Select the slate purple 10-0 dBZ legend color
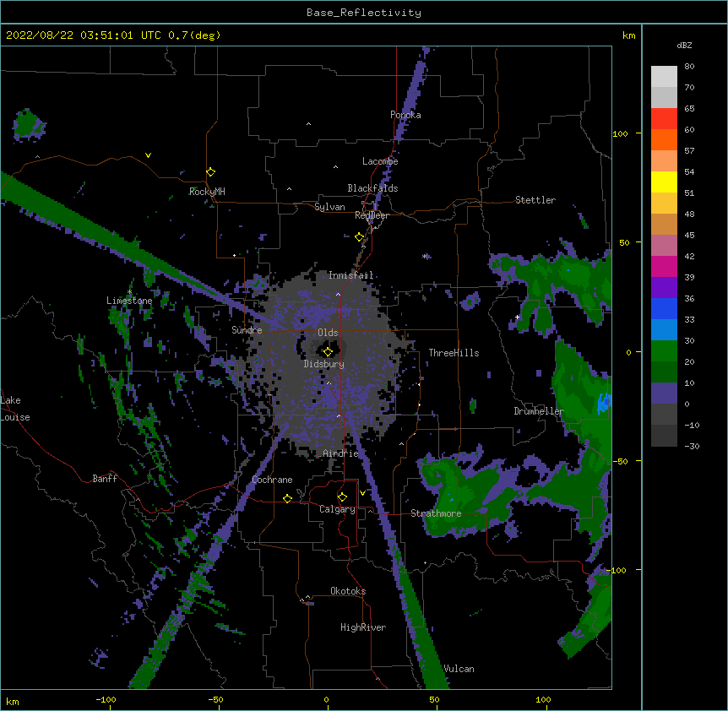Image resolution: width=728 pixels, height=711 pixels. (x=664, y=393)
